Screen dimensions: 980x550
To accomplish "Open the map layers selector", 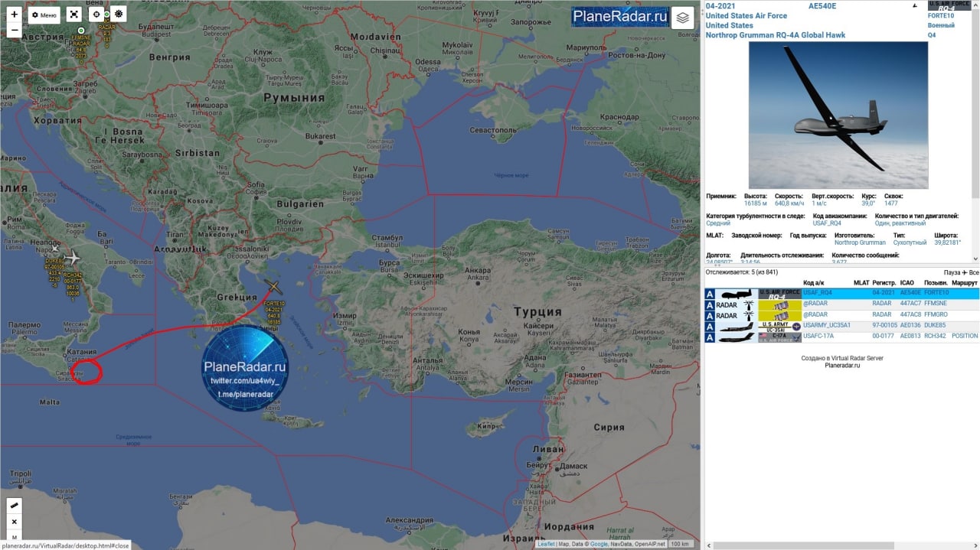I will tap(683, 18).
